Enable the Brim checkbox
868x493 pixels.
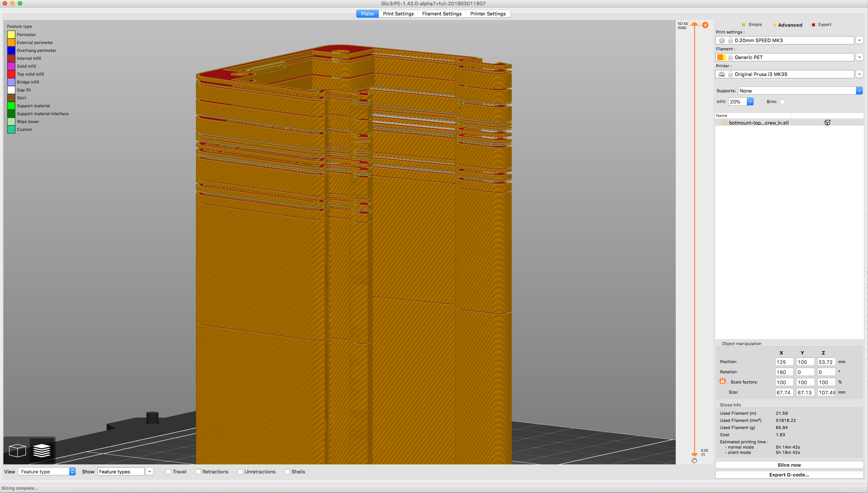point(783,102)
